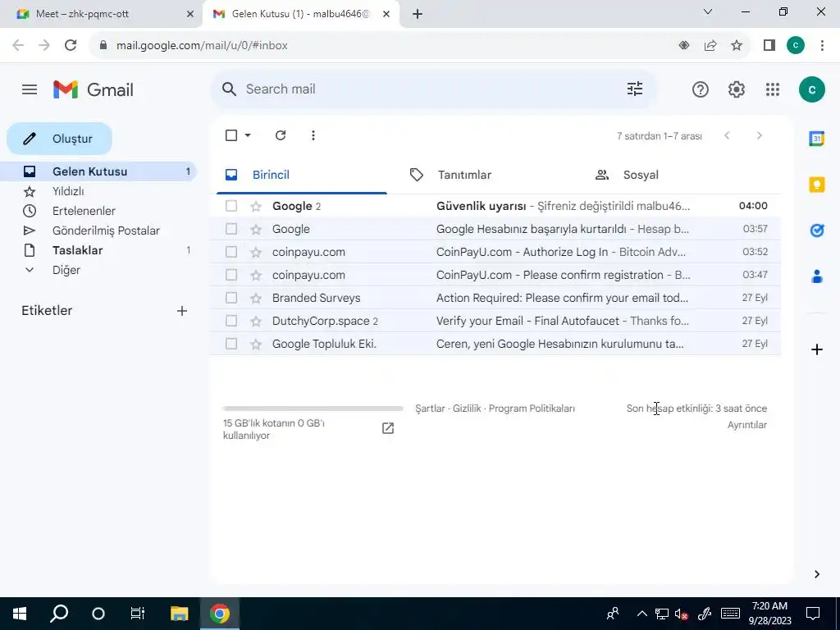Open Task View on taskbar
Viewport: 840px width, 630px height.
click(x=138, y=614)
